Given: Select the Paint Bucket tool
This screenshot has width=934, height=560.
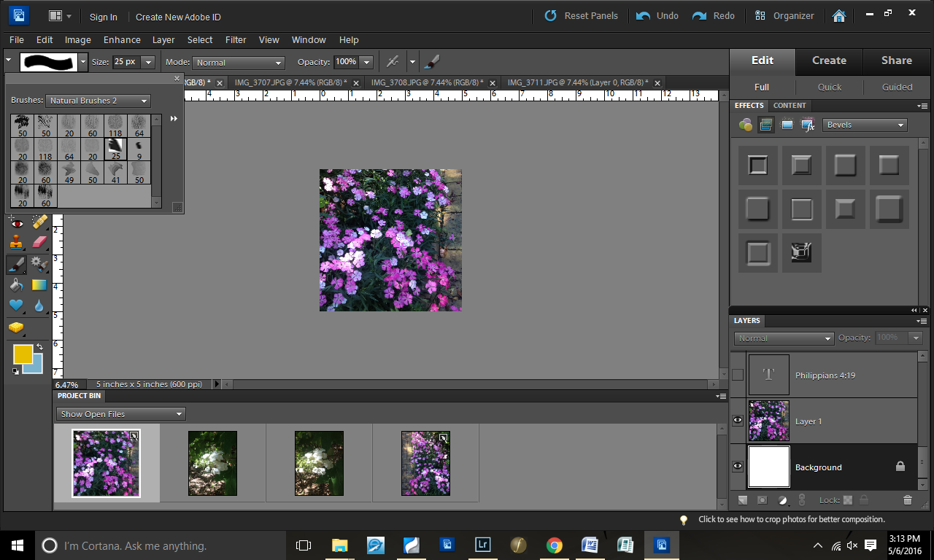Looking at the screenshot, I should (x=16, y=285).
